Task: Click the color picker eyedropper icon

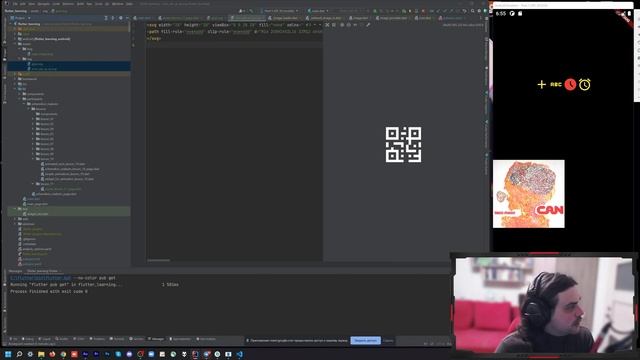Action: click(368, 25)
